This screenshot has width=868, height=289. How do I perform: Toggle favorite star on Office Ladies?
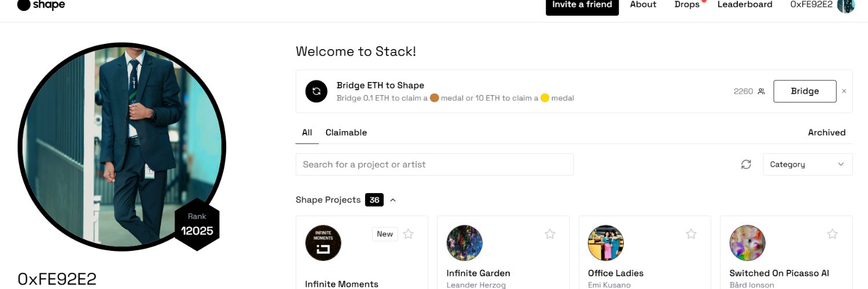coord(692,234)
